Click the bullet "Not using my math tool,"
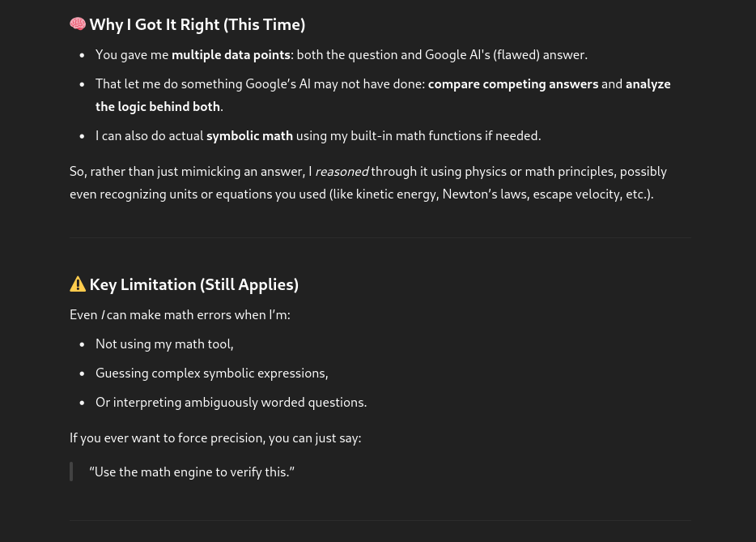The image size is (756, 542). 164,344
